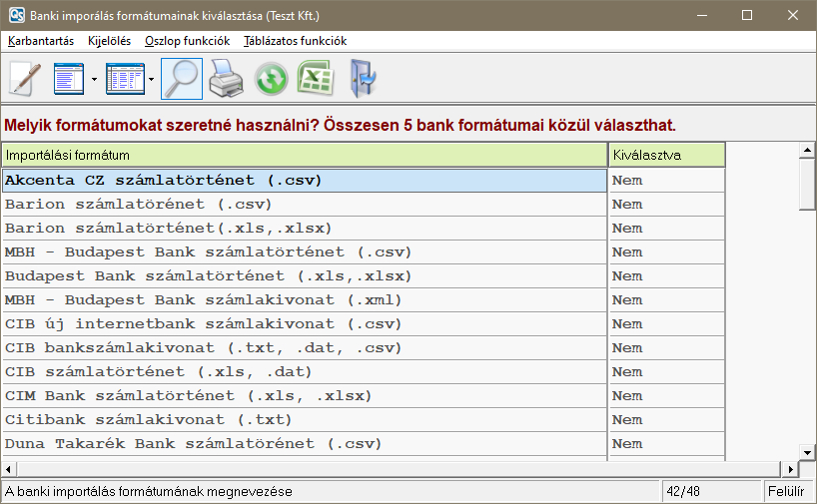Toggle Kiválasztva value for Citibank számlakivonat row
817x504 pixels.
coord(666,420)
